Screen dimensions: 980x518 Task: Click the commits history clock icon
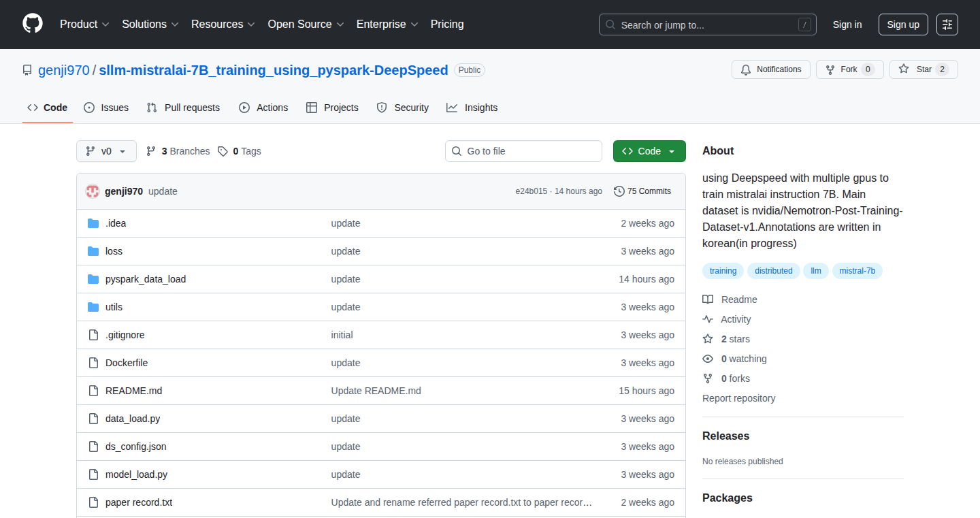click(619, 191)
